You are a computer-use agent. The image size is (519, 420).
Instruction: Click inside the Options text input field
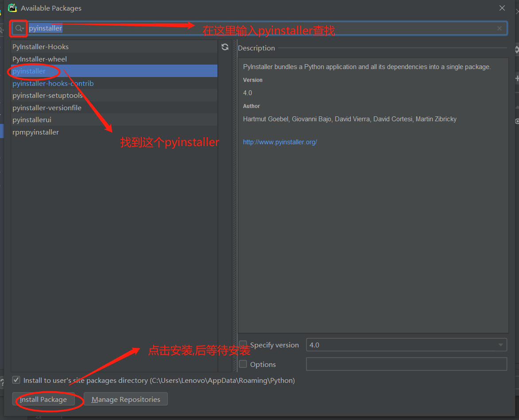[406, 364]
